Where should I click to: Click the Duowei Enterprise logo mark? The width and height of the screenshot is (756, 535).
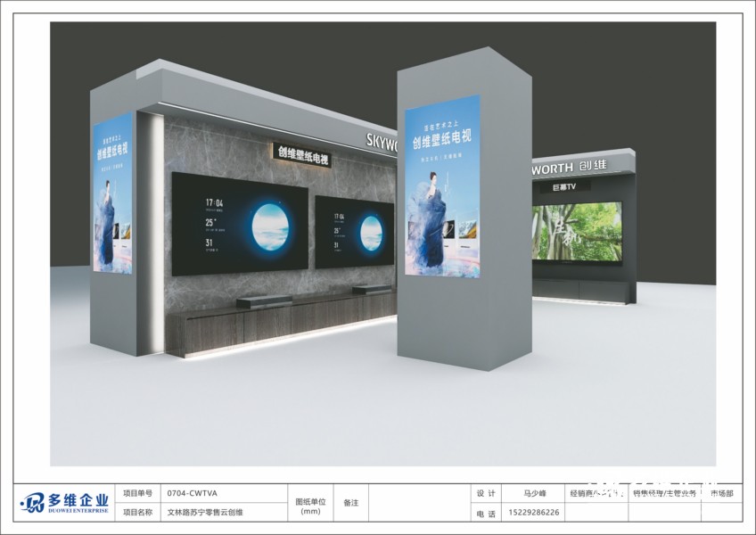(x=32, y=503)
